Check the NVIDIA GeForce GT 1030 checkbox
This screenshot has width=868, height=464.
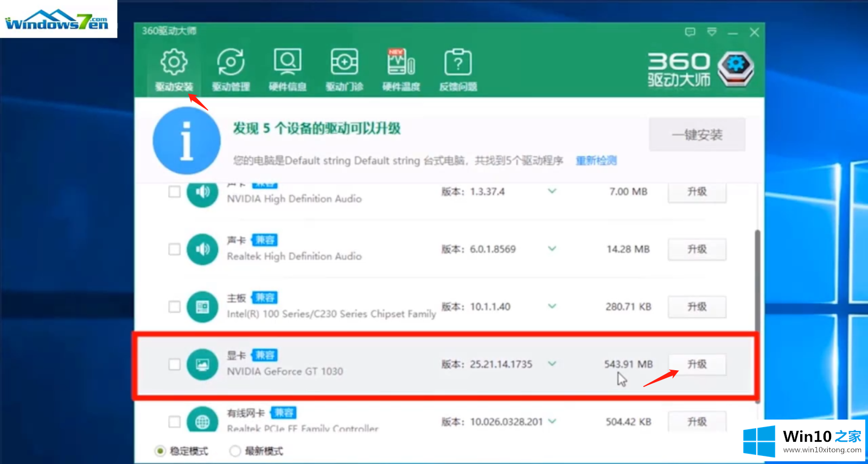coord(174,364)
